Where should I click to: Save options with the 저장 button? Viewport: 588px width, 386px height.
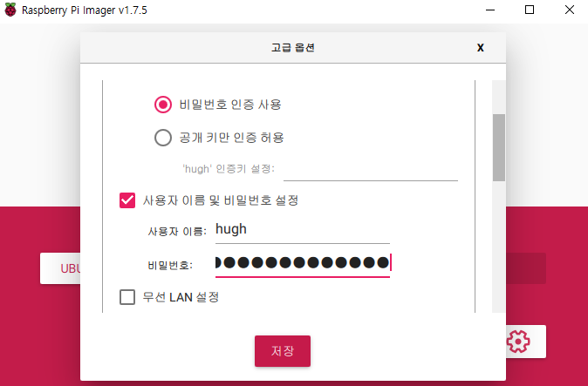point(283,351)
